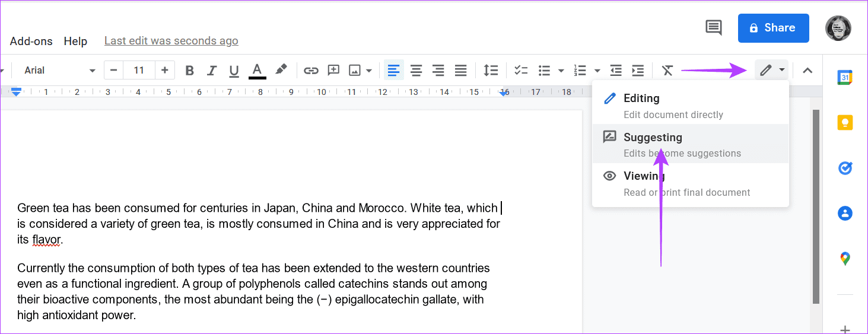Open the Add-ons menu
The image size is (868, 334).
tap(31, 41)
